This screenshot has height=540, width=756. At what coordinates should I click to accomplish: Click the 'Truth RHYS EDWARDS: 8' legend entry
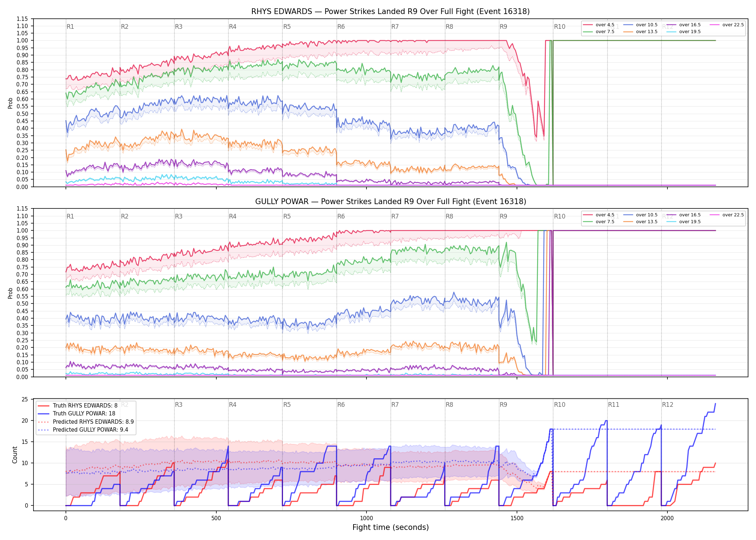[78, 405]
